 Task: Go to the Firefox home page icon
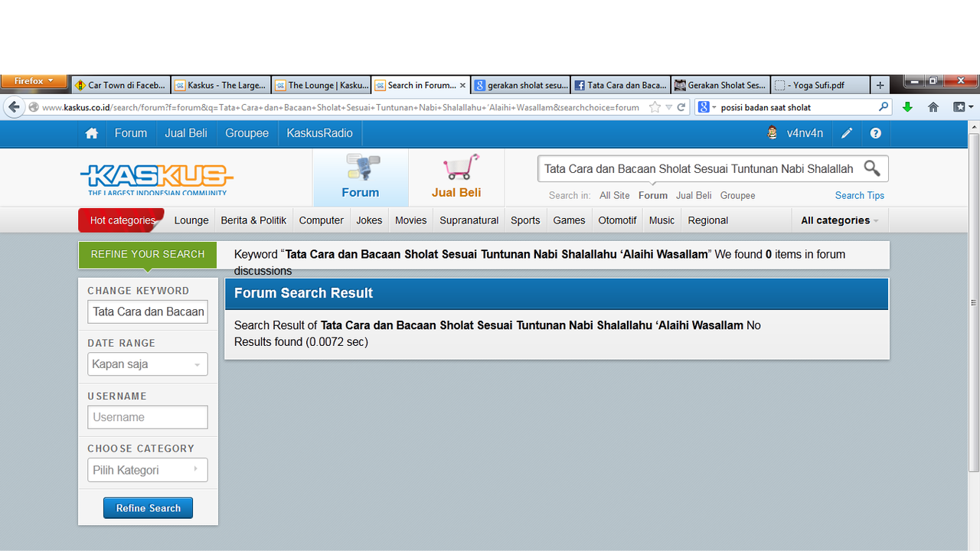(933, 107)
